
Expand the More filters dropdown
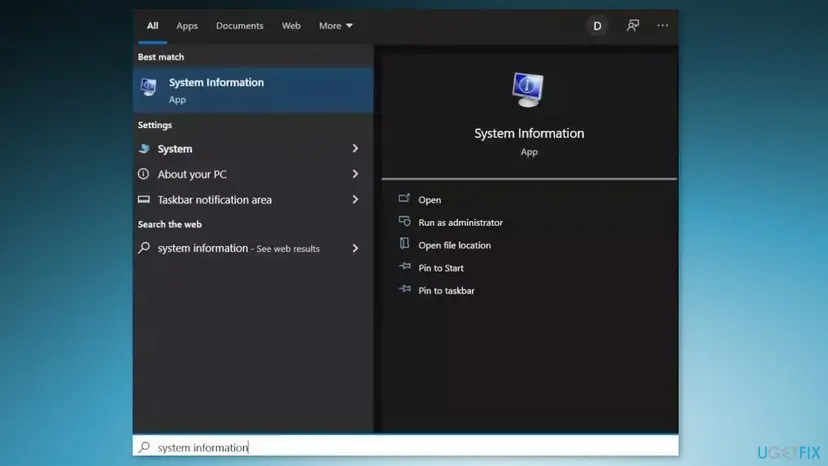click(336, 25)
